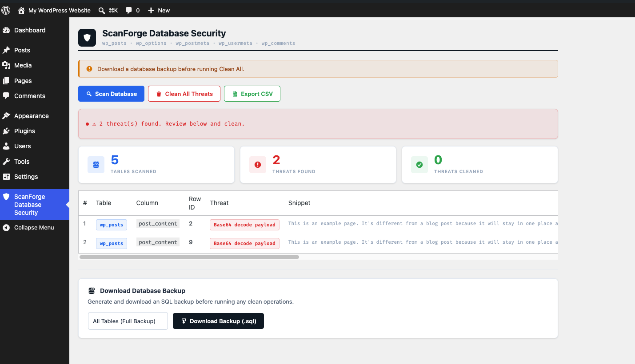Viewport: 635px width, 364px height.
Task: Click the WordPress logo in admin bar
Action: (6, 10)
